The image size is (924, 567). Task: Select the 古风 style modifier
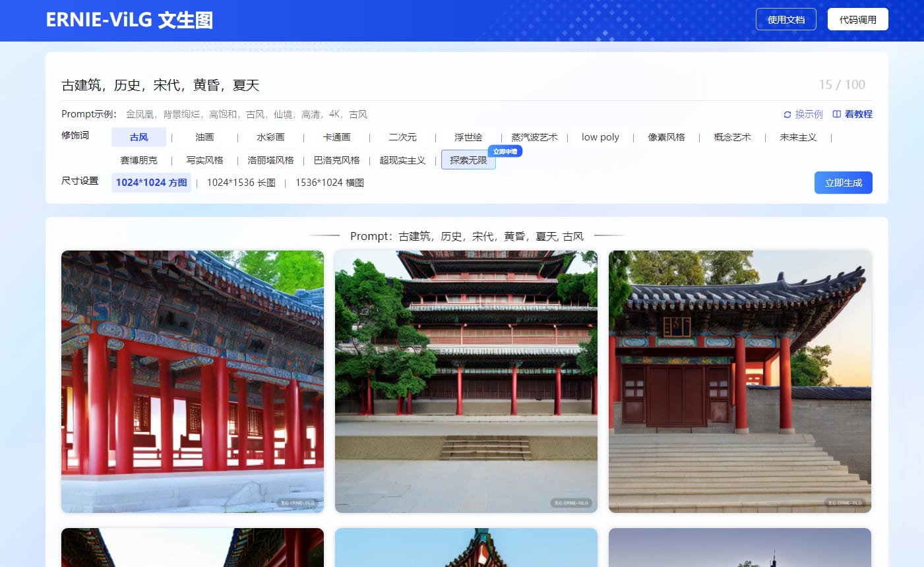[x=139, y=137]
